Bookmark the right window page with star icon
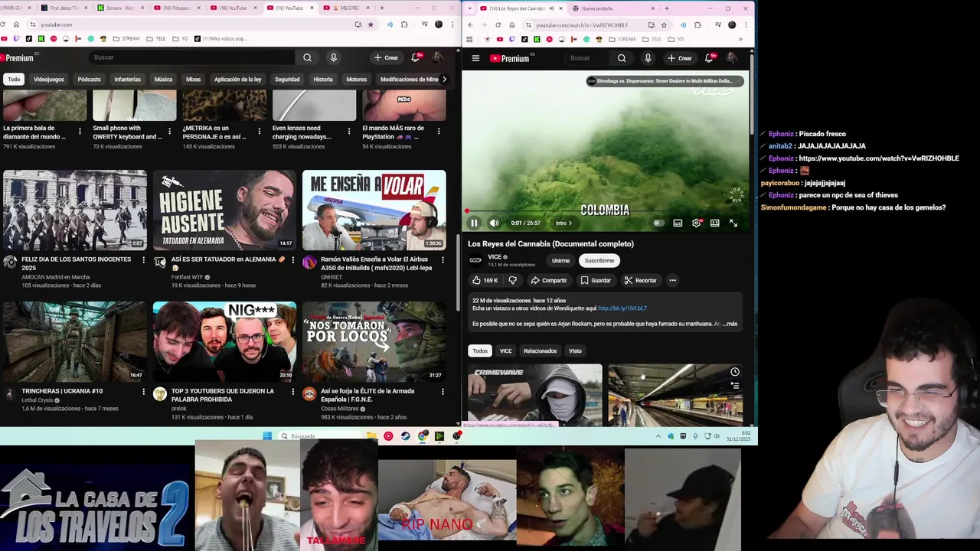 pos(664,24)
